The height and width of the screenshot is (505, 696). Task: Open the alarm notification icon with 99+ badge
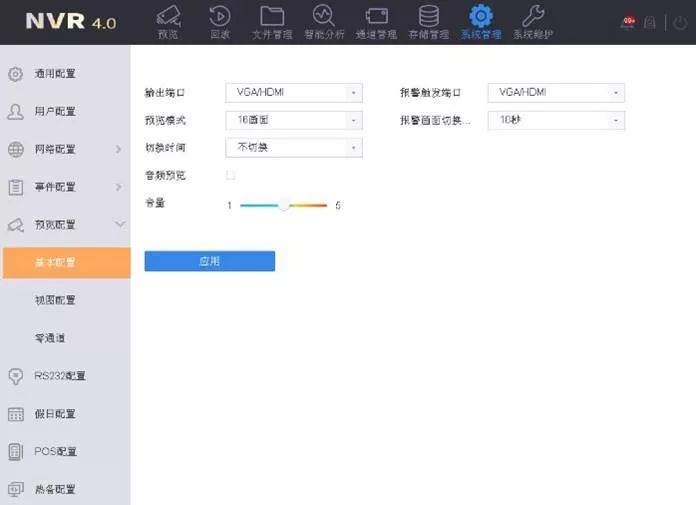tap(629, 22)
